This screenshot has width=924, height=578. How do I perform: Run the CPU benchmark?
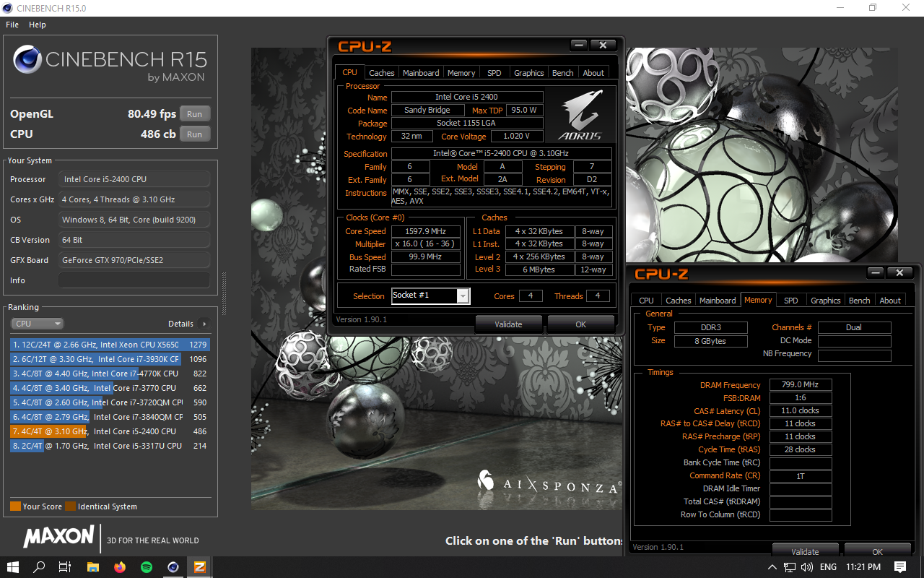(x=194, y=134)
